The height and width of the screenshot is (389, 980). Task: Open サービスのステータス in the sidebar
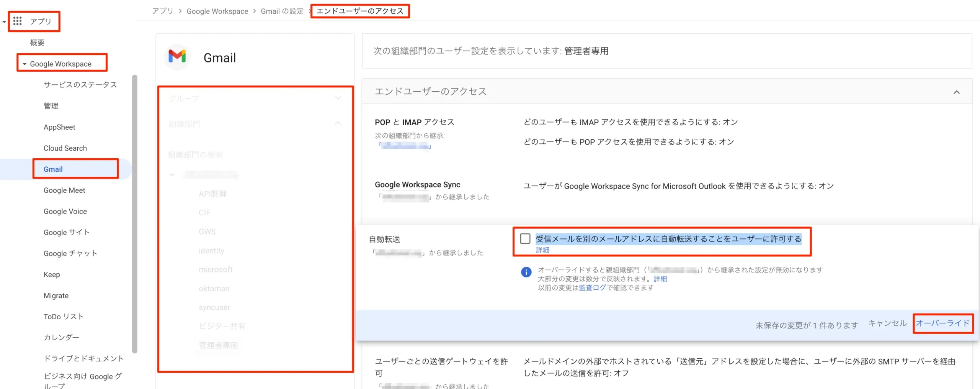[80, 85]
